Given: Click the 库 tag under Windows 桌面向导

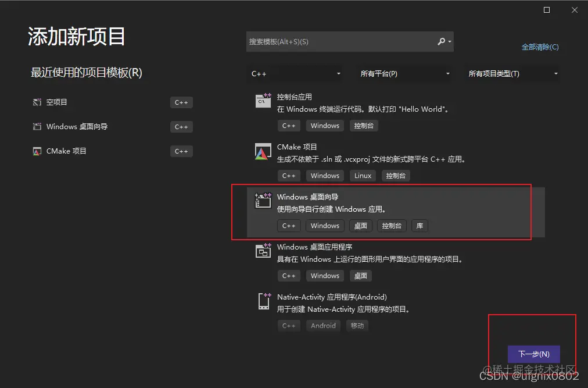Looking at the screenshot, I should (x=420, y=226).
